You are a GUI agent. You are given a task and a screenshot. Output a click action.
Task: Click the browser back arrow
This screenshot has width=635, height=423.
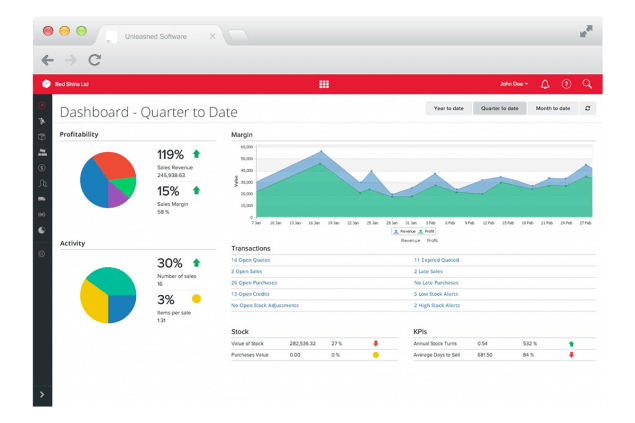[x=47, y=60]
